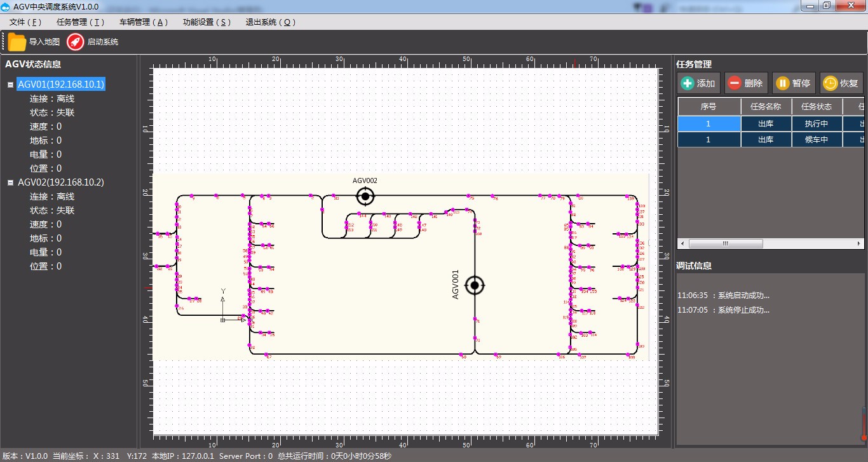
Task: Select the AGV002 vehicle marker on map
Action: pyautogui.click(x=365, y=196)
